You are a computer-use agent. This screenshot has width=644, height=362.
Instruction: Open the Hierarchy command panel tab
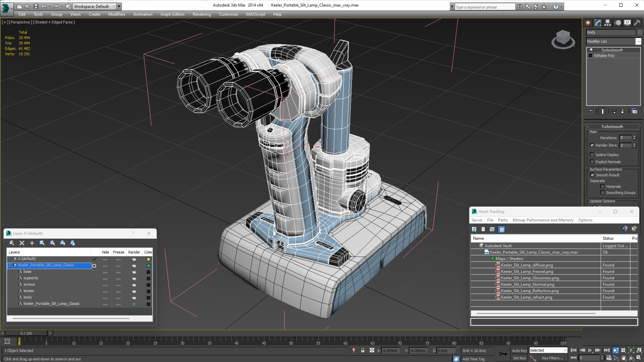[x=607, y=23]
